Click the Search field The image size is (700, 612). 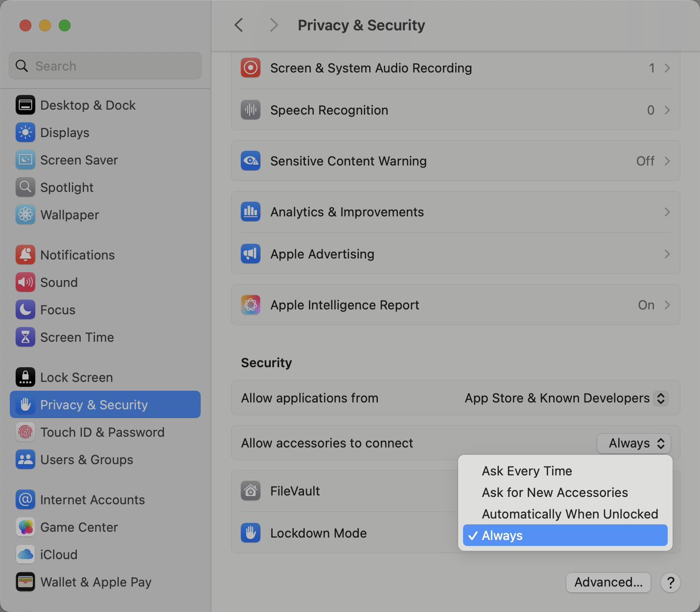105,66
